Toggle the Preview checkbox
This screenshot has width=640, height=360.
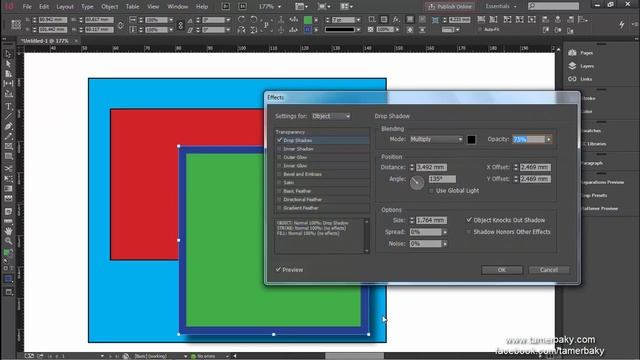[x=278, y=270]
